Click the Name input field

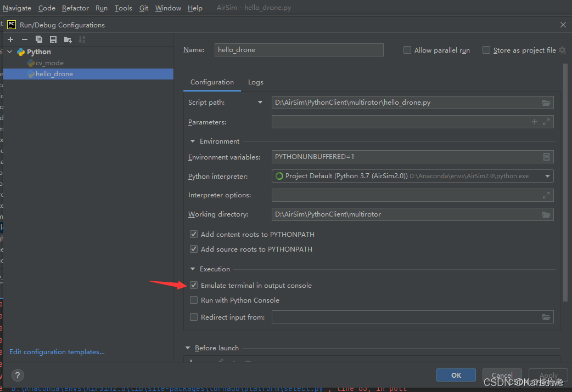(299, 50)
